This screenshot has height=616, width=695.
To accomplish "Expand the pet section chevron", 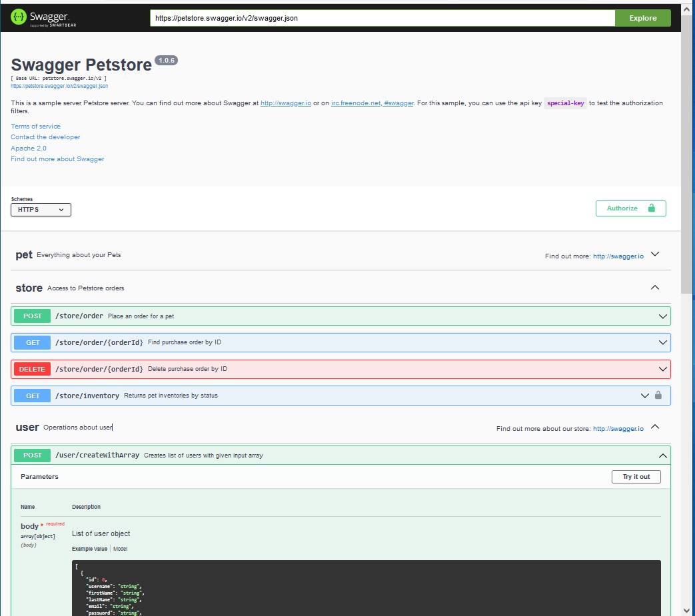I will coord(654,254).
